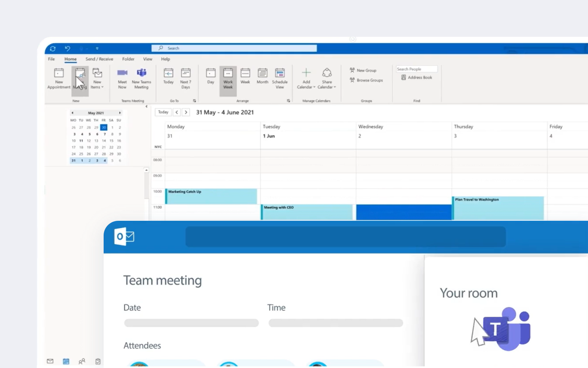Screen dimensions: 588x368
Task: Start a Meet Now video call
Action: pos(122,78)
